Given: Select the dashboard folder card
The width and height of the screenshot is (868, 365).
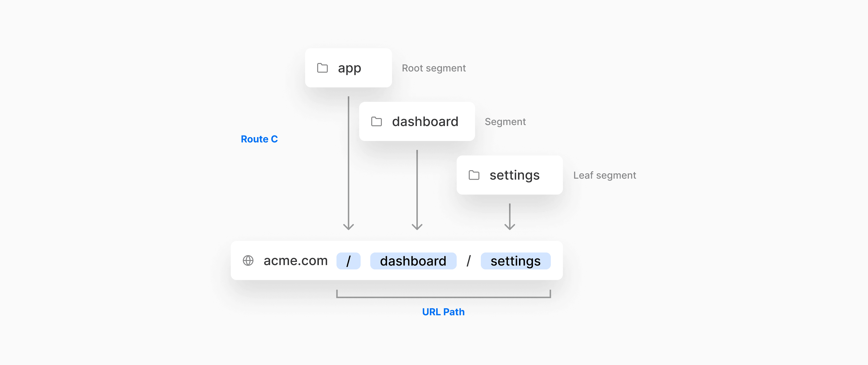Looking at the screenshot, I should pyautogui.click(x=417, y=121).
